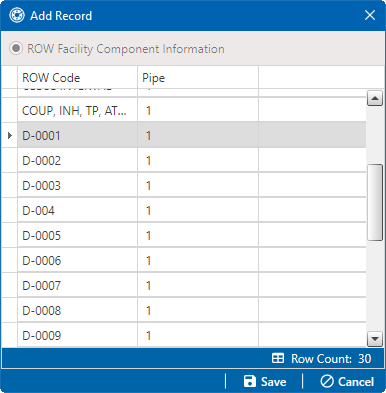386x393 pixels.
Task: Select the COUP, INH, TP, AT... row cell
Action: [x=77, y=110]
